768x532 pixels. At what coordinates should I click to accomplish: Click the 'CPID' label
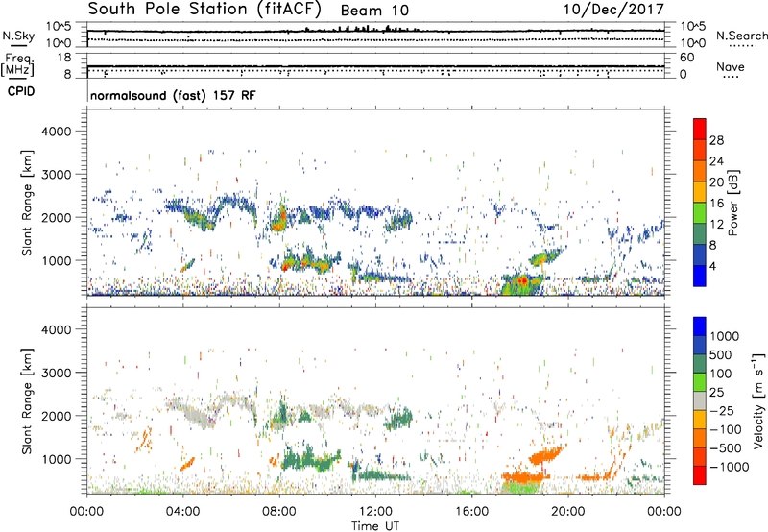coord(21,91)
